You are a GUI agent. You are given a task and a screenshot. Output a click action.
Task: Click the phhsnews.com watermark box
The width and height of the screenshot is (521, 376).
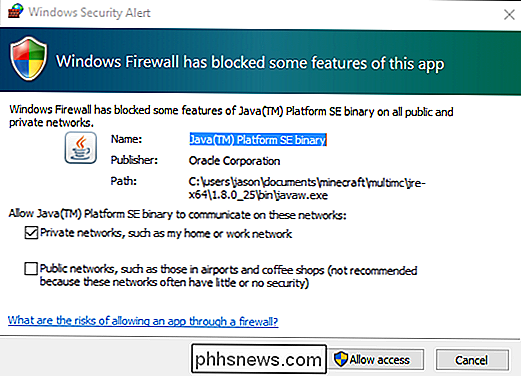coord(258,359)
